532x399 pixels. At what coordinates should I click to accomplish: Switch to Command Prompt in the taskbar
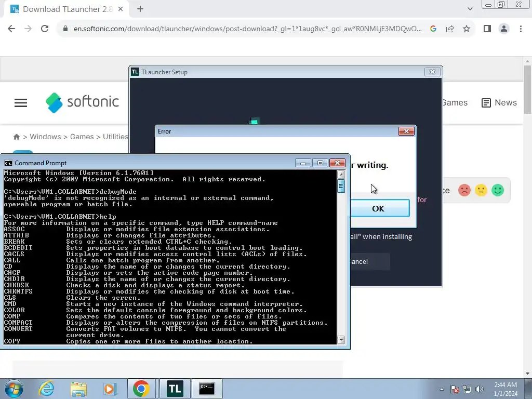click(207, 389)
